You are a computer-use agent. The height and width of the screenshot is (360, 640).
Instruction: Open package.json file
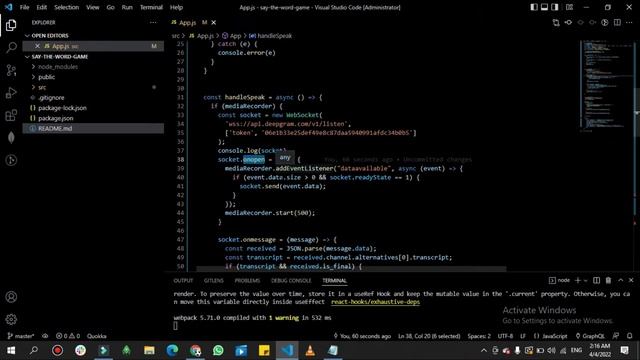coord(56,118)
